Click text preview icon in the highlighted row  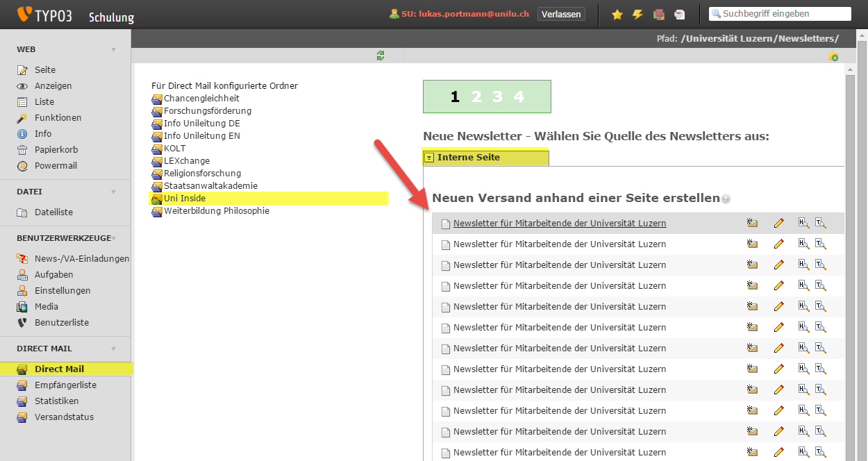(821, 224)
